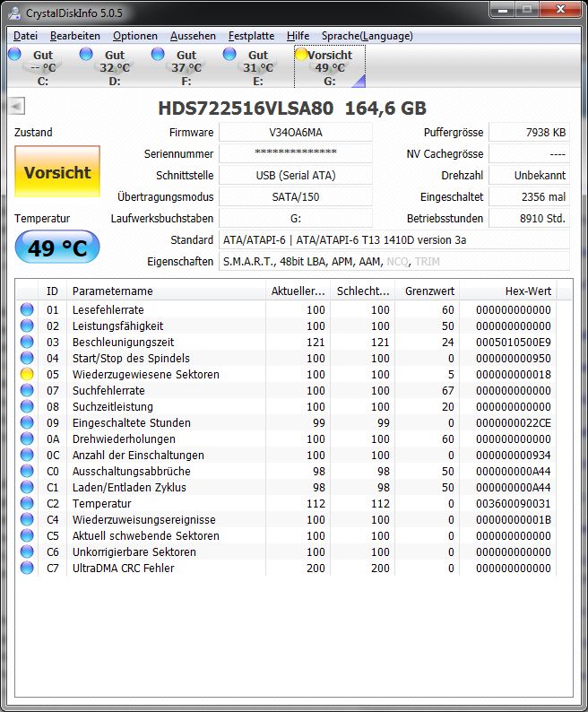Click status icon for Unkorrigierbare Sektoren
Image resolution: width=588 pixels, height=712 pixels.
coord(27,551)
